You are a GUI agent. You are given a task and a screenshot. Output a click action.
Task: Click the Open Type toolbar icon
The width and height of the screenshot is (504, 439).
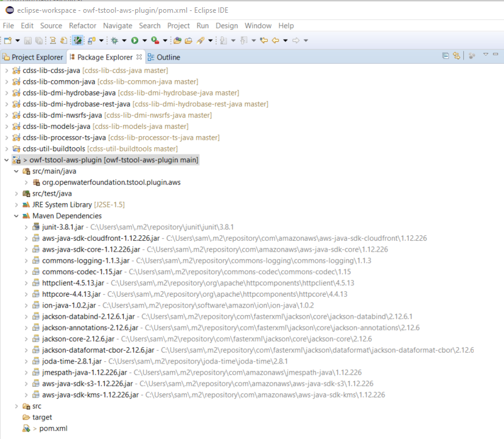click(177, 41)
